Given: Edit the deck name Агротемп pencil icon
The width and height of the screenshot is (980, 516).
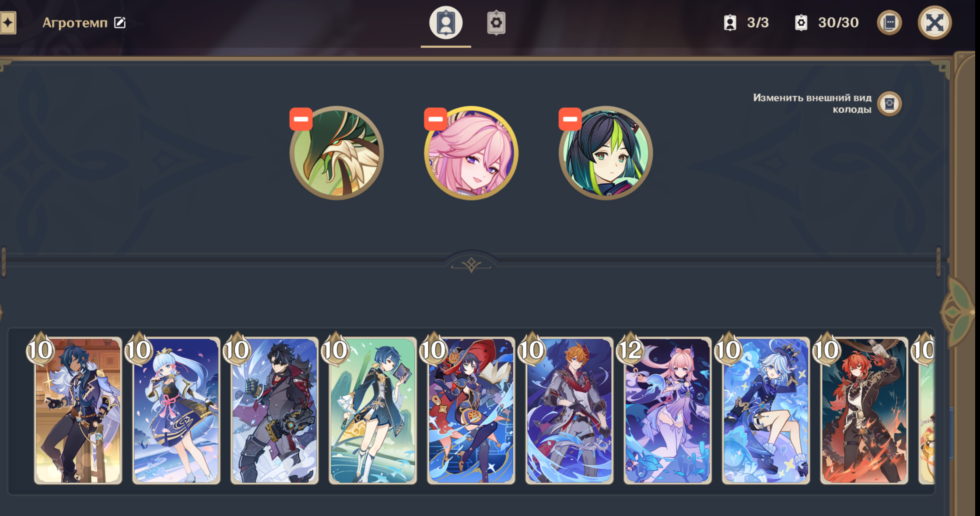Looking at the screenshot, I should [120, 23].
